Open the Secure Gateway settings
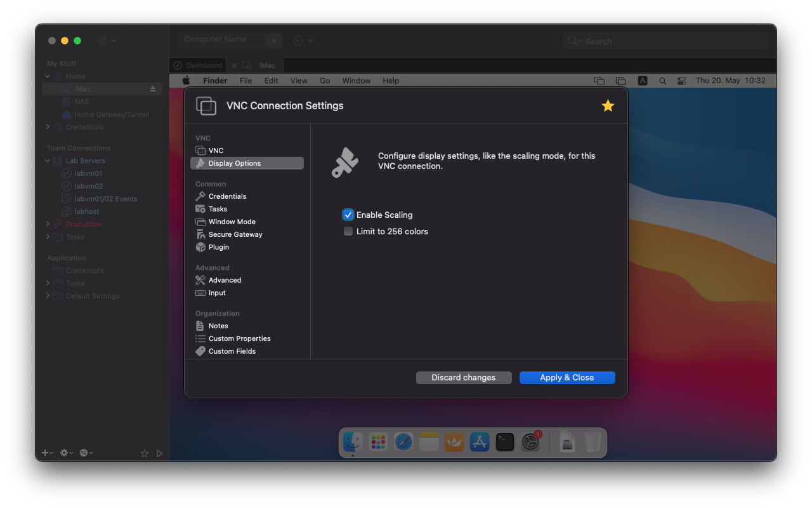Screen dimensions: 812x508 pyautogui.click(x=235, y=234)
